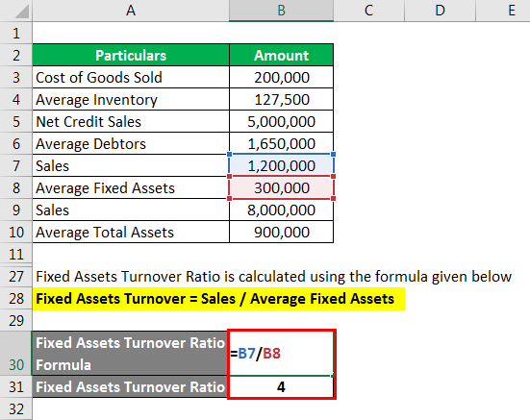Image resolution: width=530 pixels, height=420 pixels.
Task: Select row 5 header
Action: (x=16, y=121)
